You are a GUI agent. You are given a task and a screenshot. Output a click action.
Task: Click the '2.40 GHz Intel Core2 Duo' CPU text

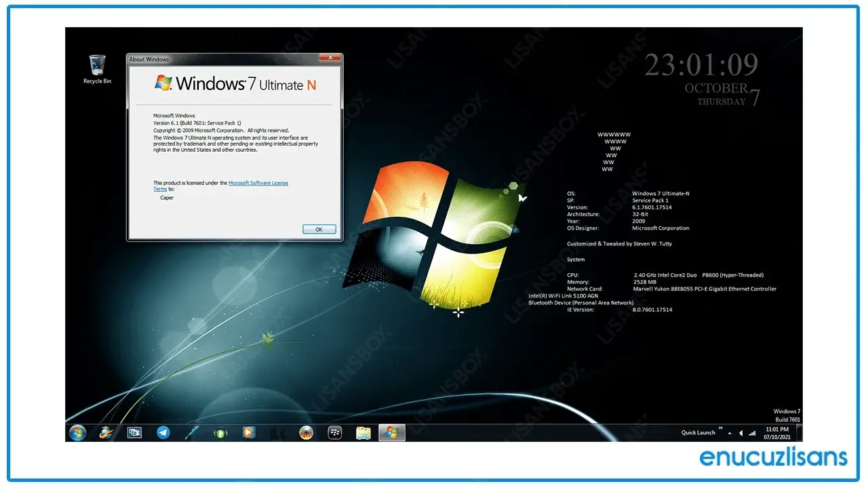pyautogui.click(x=698, y=275)
